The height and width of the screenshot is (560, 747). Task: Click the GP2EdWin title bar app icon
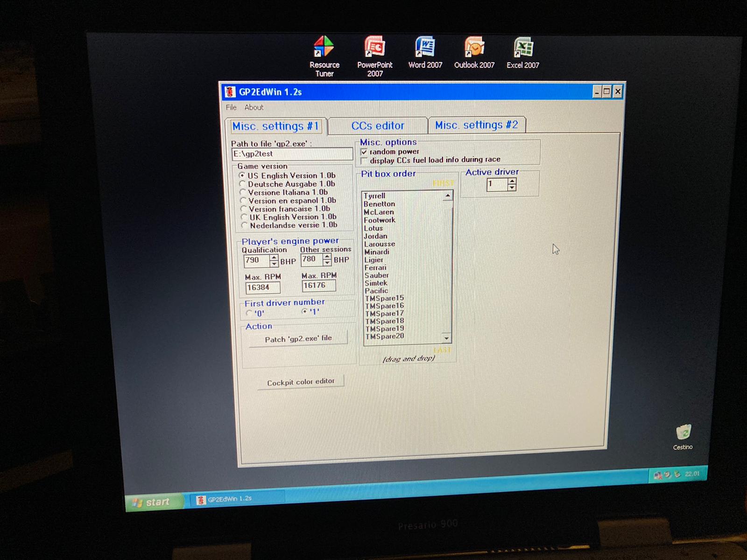pyautogui.click(x=230, y=92)
